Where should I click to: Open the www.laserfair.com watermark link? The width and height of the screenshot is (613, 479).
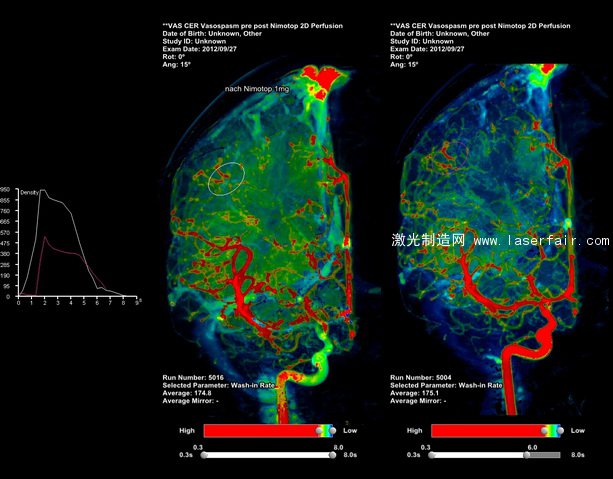coord(541,241)
